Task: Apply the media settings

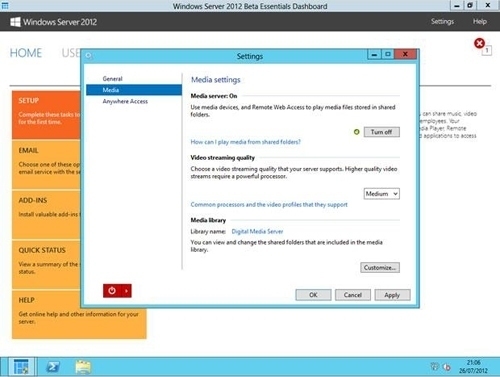Action: click(392, 295)
